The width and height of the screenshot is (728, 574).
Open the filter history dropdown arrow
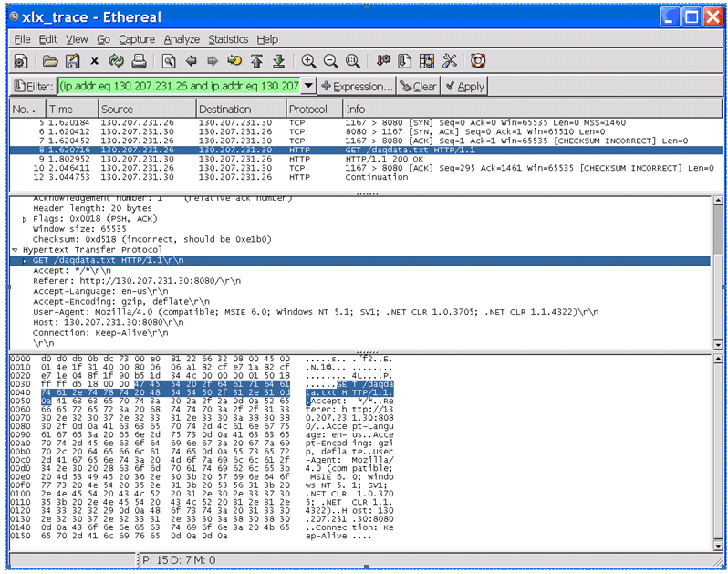tap(308, 86)
